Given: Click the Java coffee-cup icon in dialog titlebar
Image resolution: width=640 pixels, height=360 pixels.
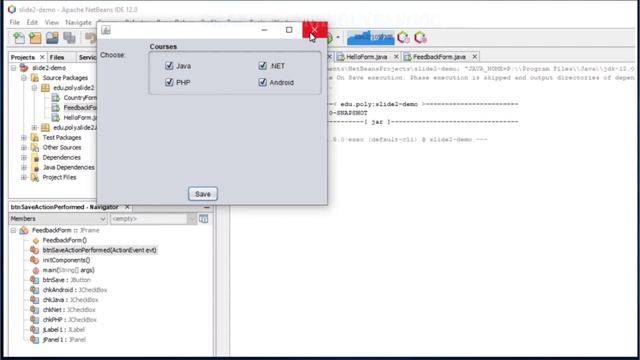Looking at the screenshot, I should [x=106, y=30].
